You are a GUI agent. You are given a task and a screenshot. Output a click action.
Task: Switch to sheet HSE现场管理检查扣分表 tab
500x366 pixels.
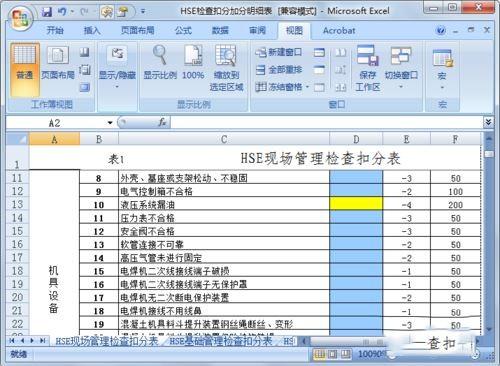click(107, 341)
